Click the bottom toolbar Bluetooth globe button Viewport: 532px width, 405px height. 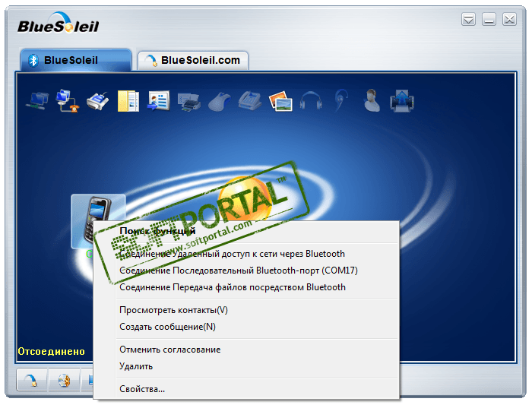point(64,380)
